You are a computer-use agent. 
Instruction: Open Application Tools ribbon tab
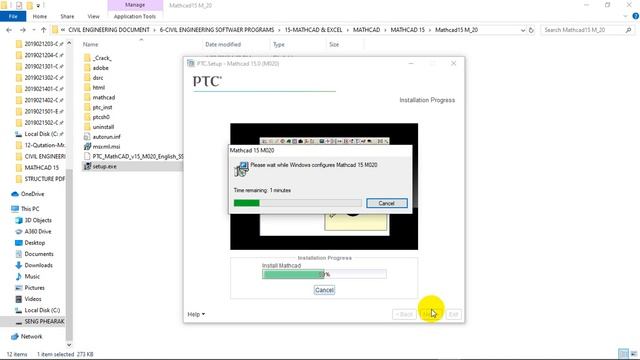pyautogui.click(x=135, y=16)
